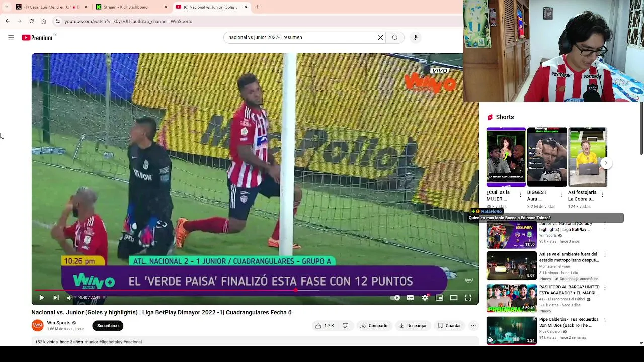Toggle the autoplay switch in player
The image size is (644, 362).
(395, 298)
